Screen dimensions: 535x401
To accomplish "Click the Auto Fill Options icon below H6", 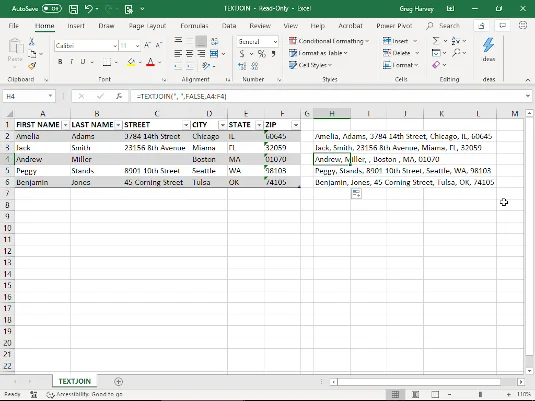I will click(x=356, y=194).
